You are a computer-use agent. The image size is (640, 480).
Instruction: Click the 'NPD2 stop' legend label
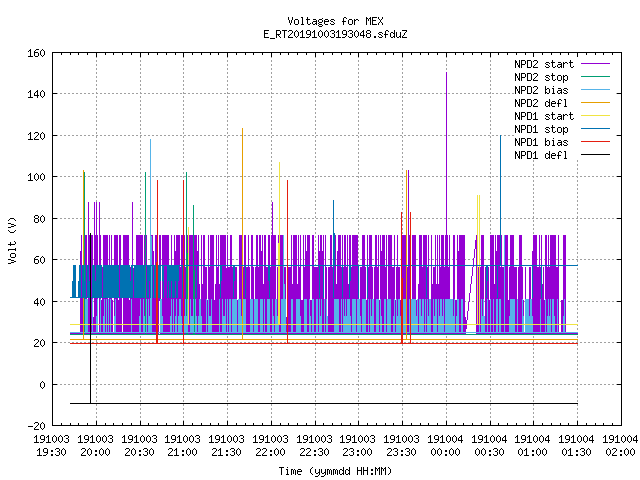pos(541,77)
